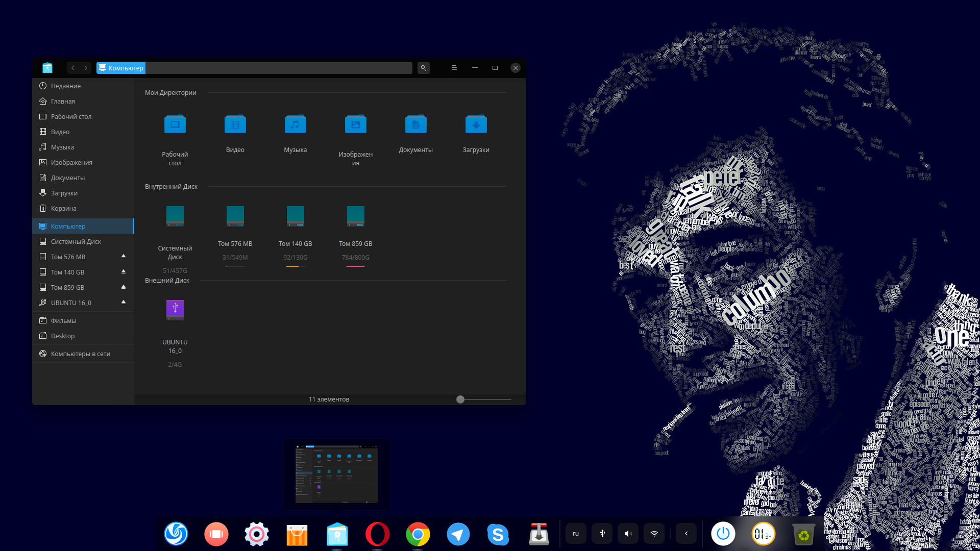Eject Том 140 GB in sidebar
Screen dimensions: 980x551
click(124, 272)
